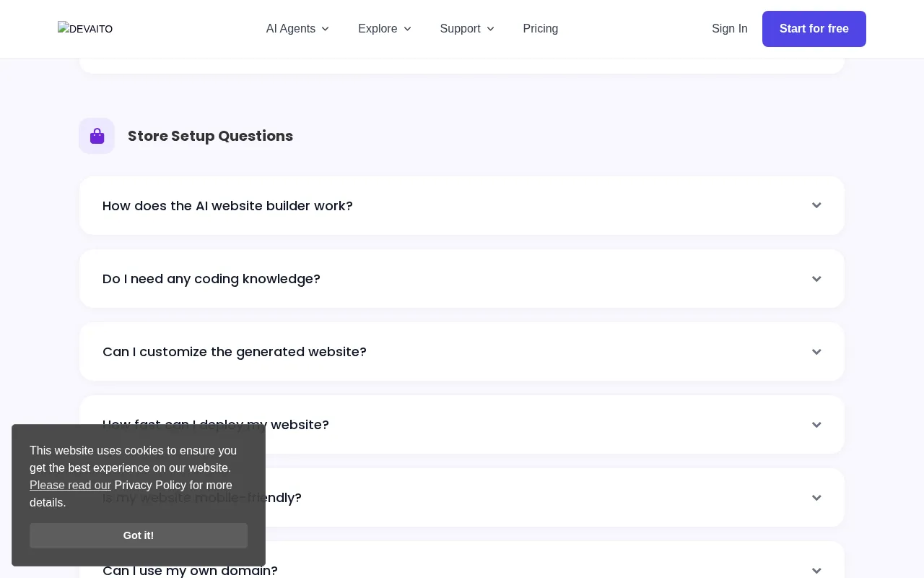This screenshot has width=924, height=578.
Task: Expand 'Do I need any coding knowledge?' chevron
Action: tap(816, 279)
